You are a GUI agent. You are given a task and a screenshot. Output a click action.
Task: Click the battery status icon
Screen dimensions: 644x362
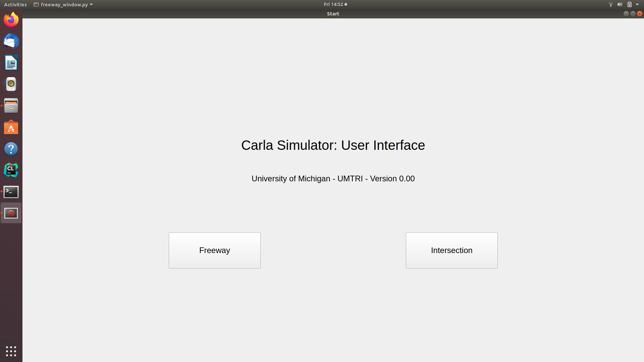(630, 4)
